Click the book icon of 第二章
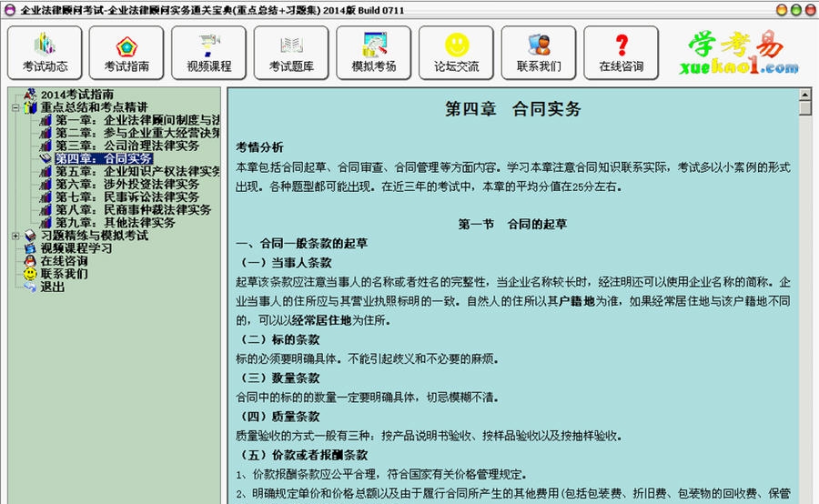The image size is (819, 504). click(46, 133)
